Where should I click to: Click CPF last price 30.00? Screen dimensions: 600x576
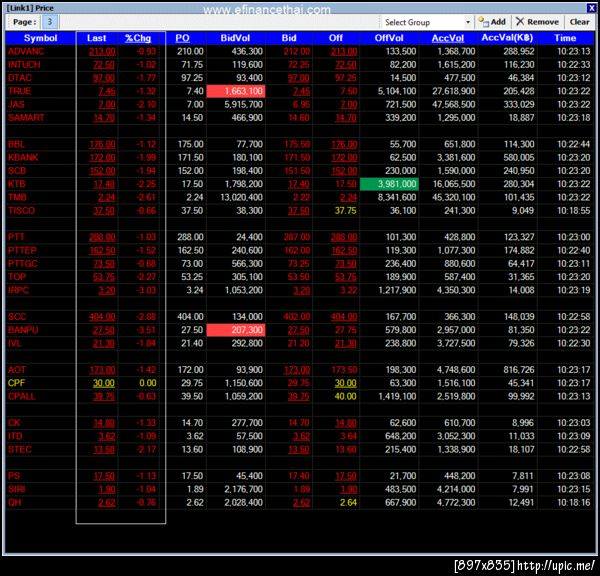(x=104, y=383)
